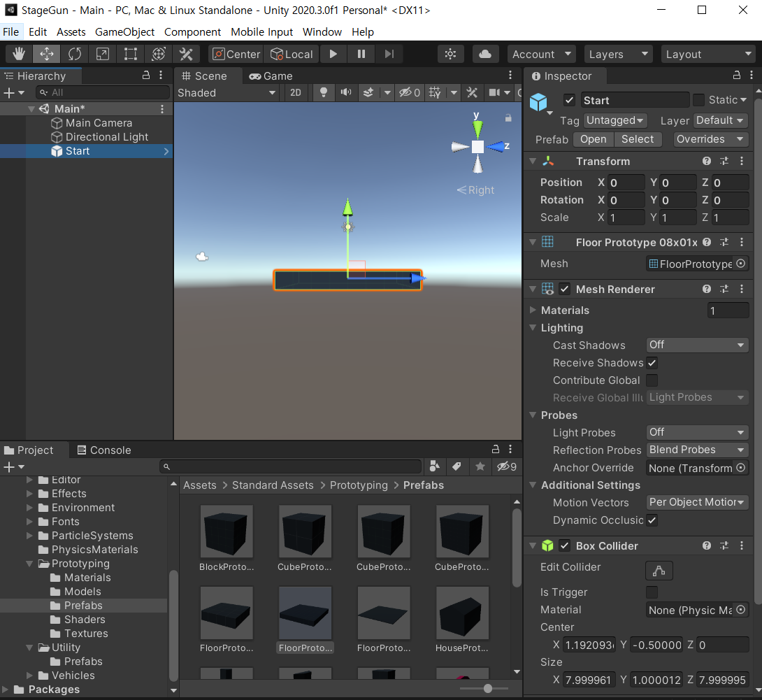The image size is (762, 700).
Task: Open Project favorites star icon
Action: click(480, 466)
